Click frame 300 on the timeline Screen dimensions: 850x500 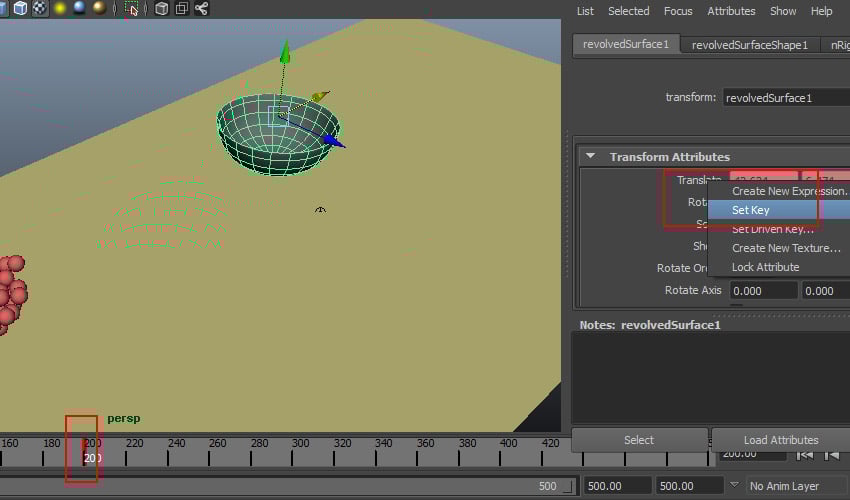pos(300,456)
